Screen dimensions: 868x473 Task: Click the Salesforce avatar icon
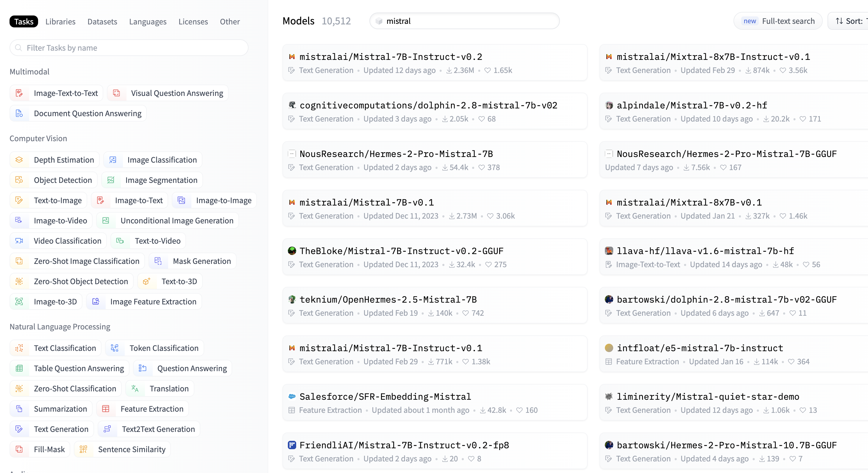(292, 396)
